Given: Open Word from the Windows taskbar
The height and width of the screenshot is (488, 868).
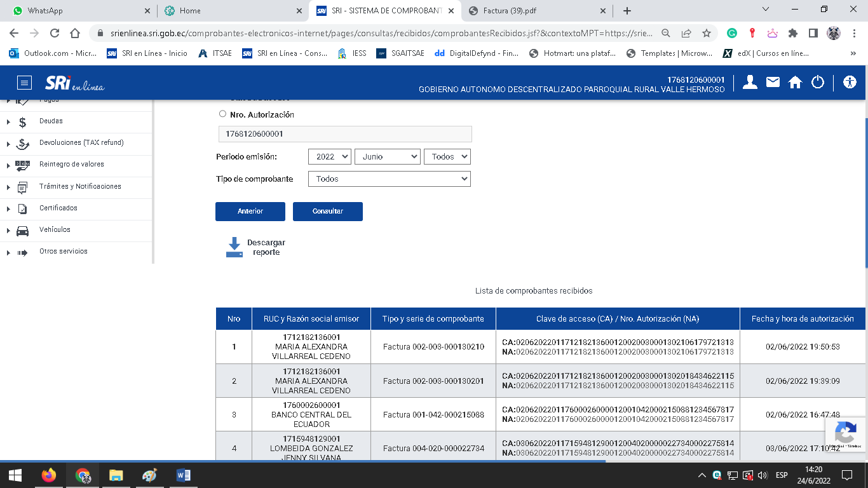Looking at the screenshot, I should 183,475.
